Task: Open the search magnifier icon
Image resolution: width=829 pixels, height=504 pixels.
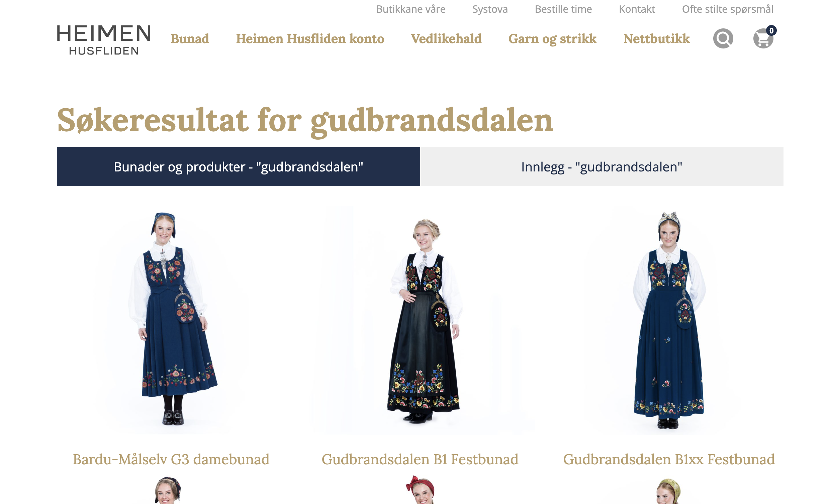Action: (x=723, y=38)
